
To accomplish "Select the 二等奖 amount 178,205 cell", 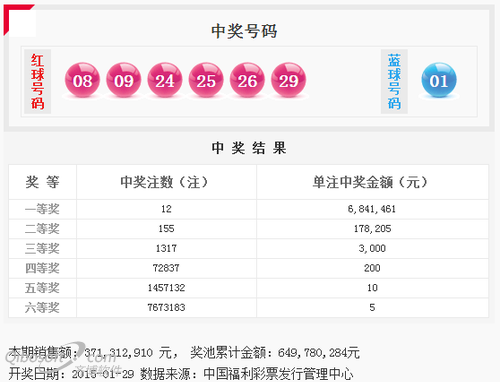I will pyautogui.click(x=372, y=229).
